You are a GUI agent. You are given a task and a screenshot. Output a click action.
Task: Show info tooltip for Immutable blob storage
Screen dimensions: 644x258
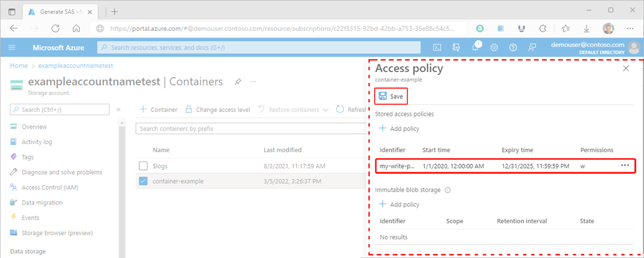pyautogui.click(x=448, y=190)
